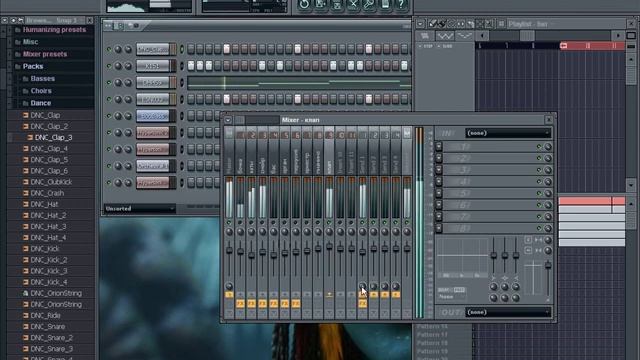This screenshot has width=640, height=360.
Task: Toggle the enable LED of effect slot 2
Action: (x=538, y=158)
